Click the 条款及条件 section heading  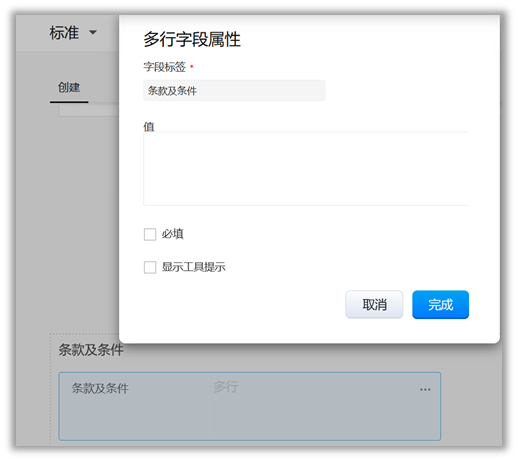91,350
